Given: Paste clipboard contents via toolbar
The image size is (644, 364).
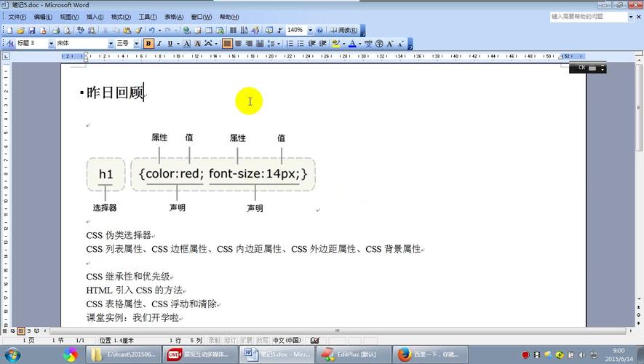Looking at the screenshot, I should pyautogui.click(x=127, y=30).
